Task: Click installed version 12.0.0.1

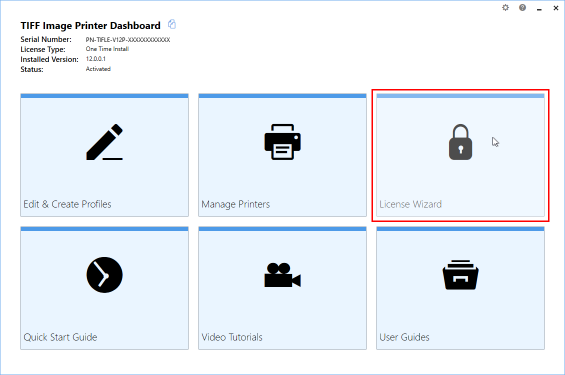Action: click(x=95, y=59)
